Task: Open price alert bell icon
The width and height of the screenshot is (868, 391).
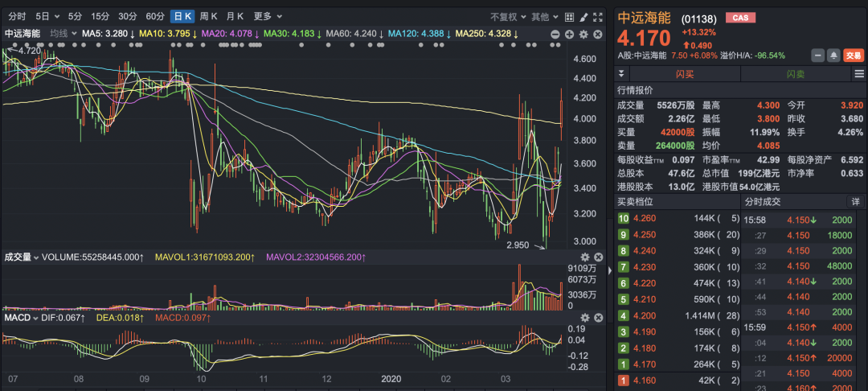Action: tap(833, 56)
